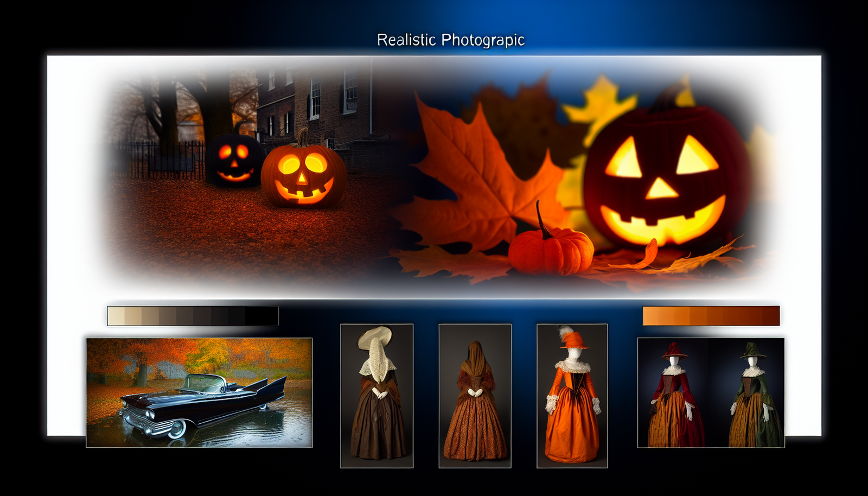
Task: Pick the beige-to-black palette strip
Action: (x=193, y=316)
